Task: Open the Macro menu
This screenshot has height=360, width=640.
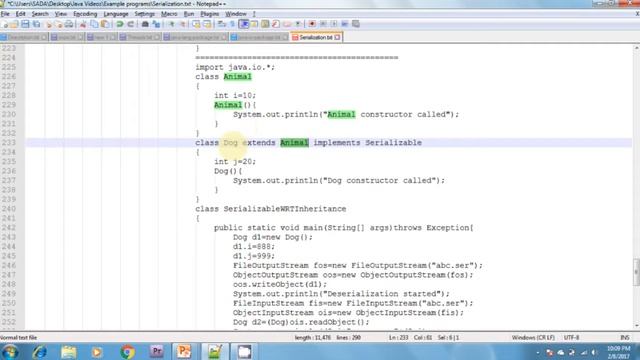Action: [169, 14]
